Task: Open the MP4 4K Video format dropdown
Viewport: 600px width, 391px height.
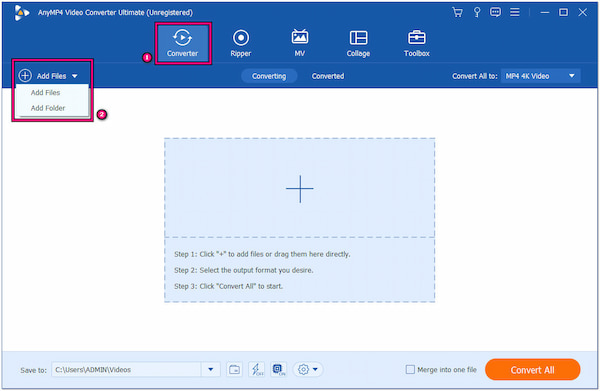Action: tap(541, 76)
